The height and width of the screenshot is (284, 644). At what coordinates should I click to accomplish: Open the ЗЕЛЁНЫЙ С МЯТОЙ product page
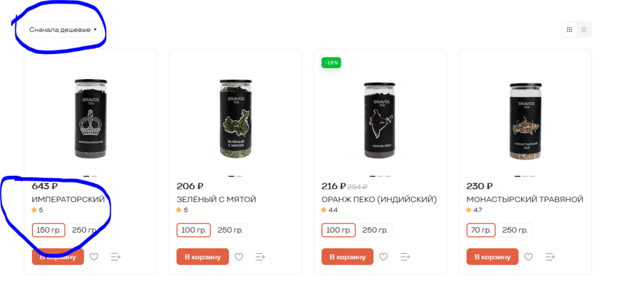tap(216, 200)
